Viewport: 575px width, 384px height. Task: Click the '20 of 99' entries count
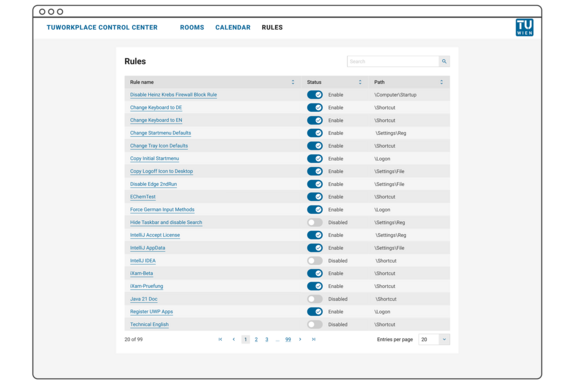(133, 339)
